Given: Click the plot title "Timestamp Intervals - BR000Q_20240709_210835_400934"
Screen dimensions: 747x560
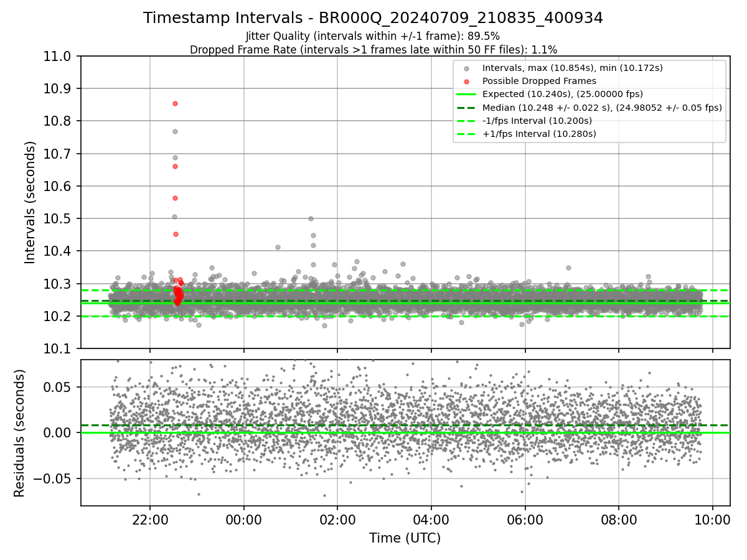Looking at the screenshot, I should (373, 18).
